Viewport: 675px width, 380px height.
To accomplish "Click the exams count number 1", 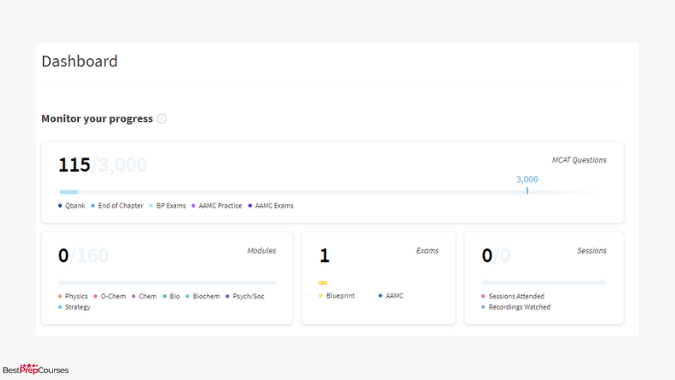I will (324, 256).
